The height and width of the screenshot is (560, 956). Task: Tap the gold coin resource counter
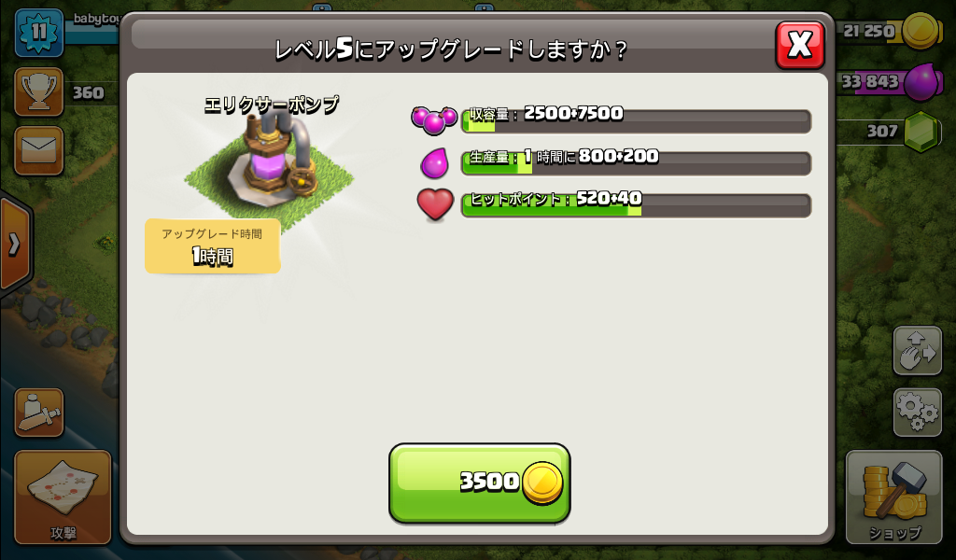(890, 31)
